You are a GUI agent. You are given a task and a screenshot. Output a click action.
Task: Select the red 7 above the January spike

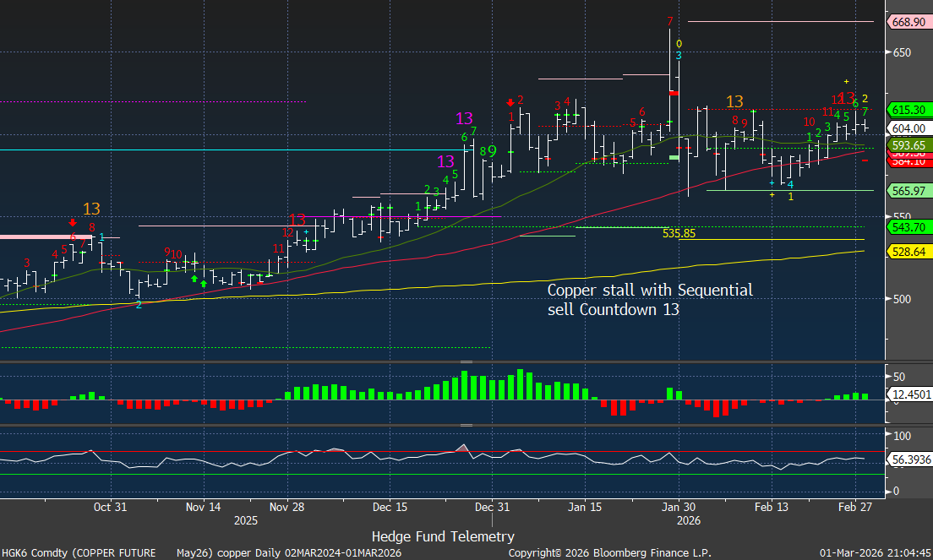click(668, 21)
